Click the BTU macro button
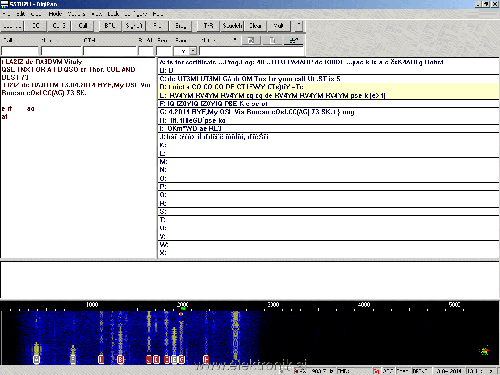The image size is (500, 375). click(x=110, y=26)
